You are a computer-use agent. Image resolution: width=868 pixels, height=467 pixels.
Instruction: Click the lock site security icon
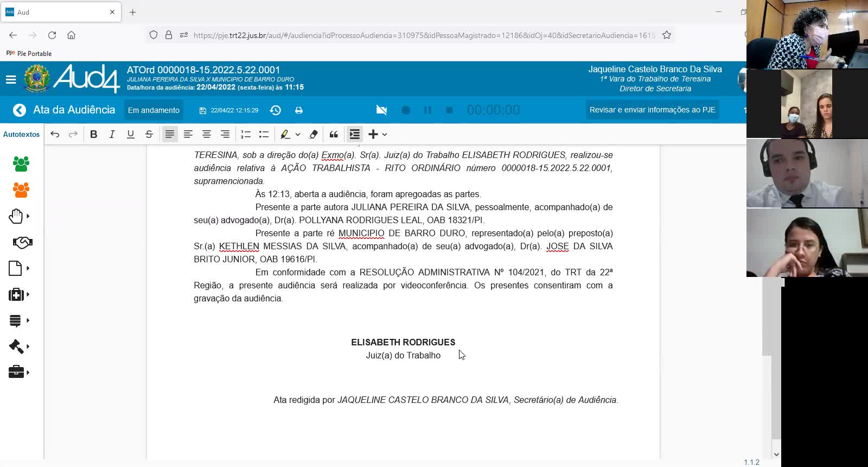(169, 35)
